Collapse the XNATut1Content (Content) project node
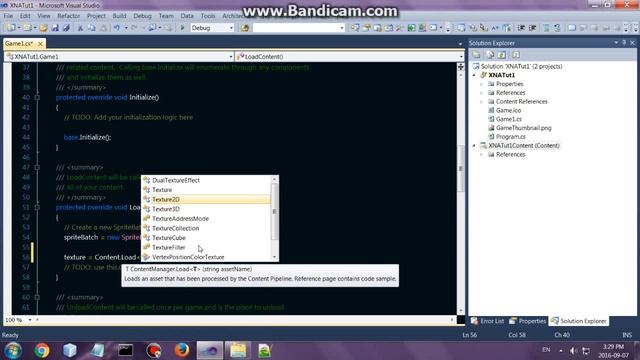The width and height of the screenshot is (640, 360). coord(474,146)
